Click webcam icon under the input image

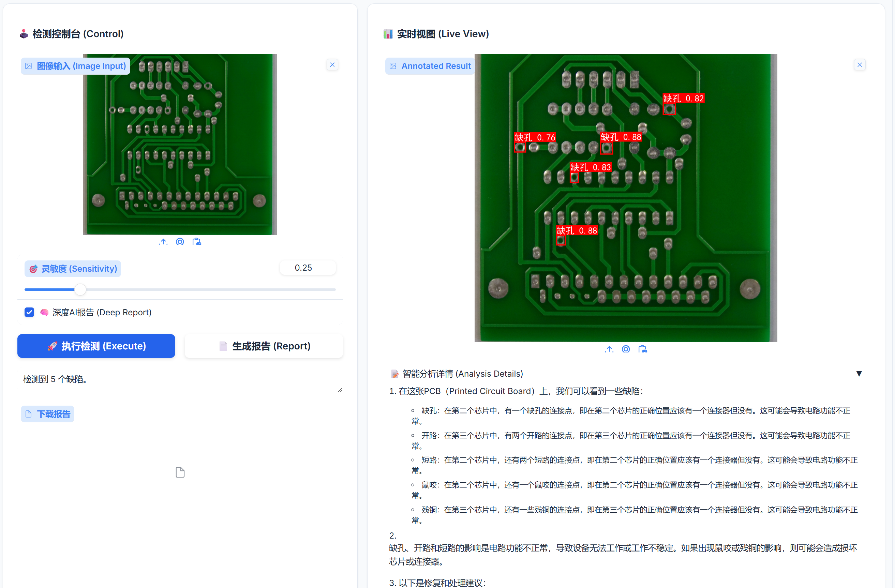tap(180, 242)
